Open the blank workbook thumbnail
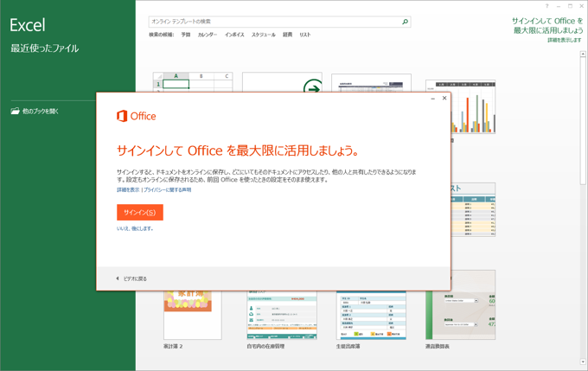The image size is (588, 371). click(193, 82)
